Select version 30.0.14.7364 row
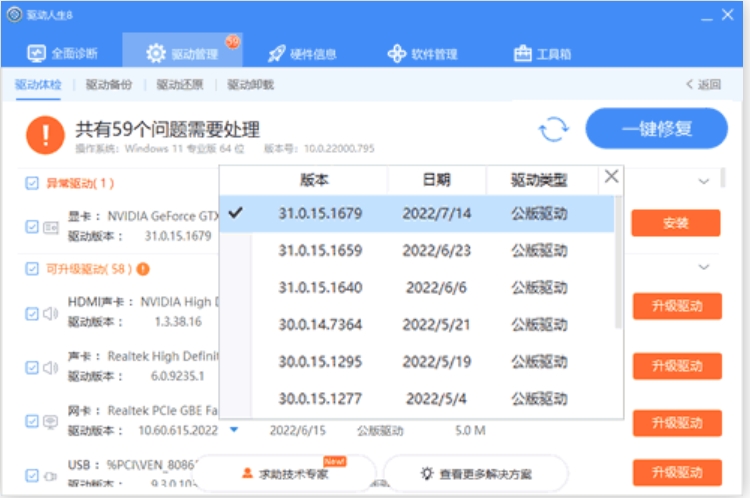 click(x=417, y=324)
